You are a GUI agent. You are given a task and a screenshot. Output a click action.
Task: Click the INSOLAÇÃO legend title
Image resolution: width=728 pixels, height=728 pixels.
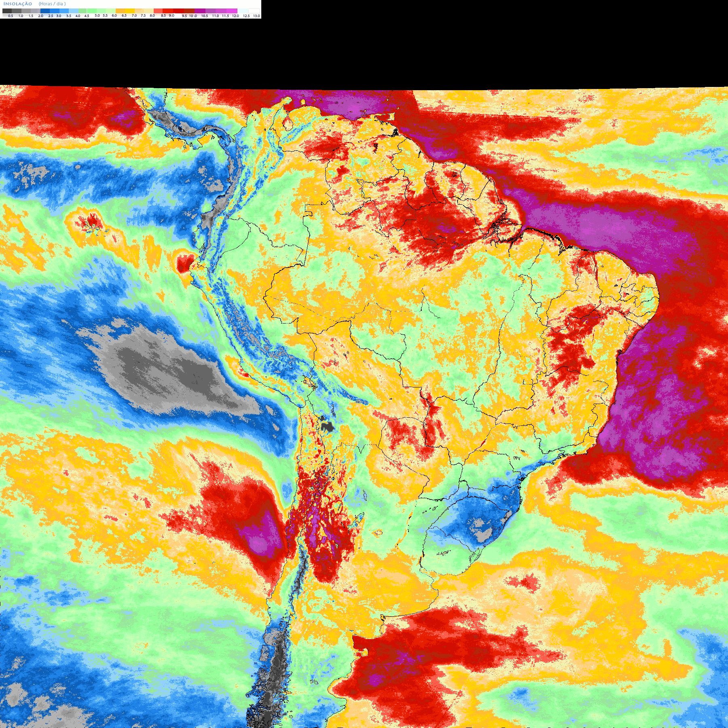click(x=18, y=4)
